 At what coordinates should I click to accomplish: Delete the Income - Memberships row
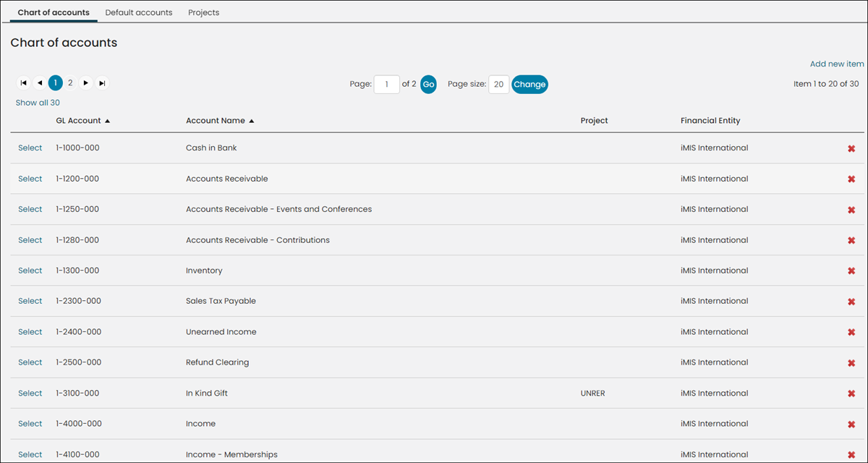tap(851, 455)
